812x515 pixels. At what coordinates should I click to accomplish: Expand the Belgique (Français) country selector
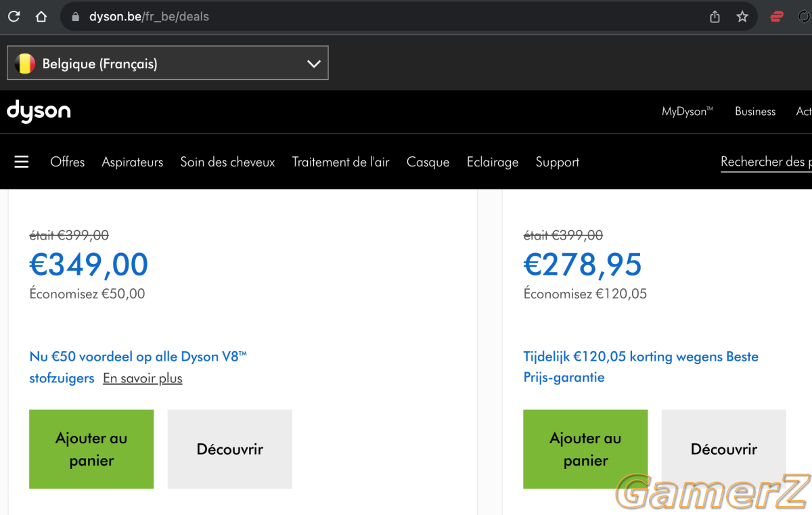(x=168, y=63)
